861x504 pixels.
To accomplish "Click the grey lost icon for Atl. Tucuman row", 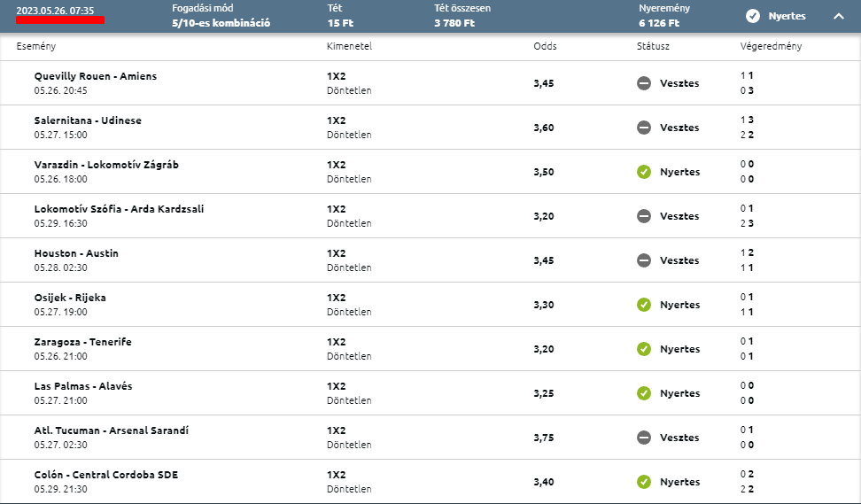I will [644, 438].
